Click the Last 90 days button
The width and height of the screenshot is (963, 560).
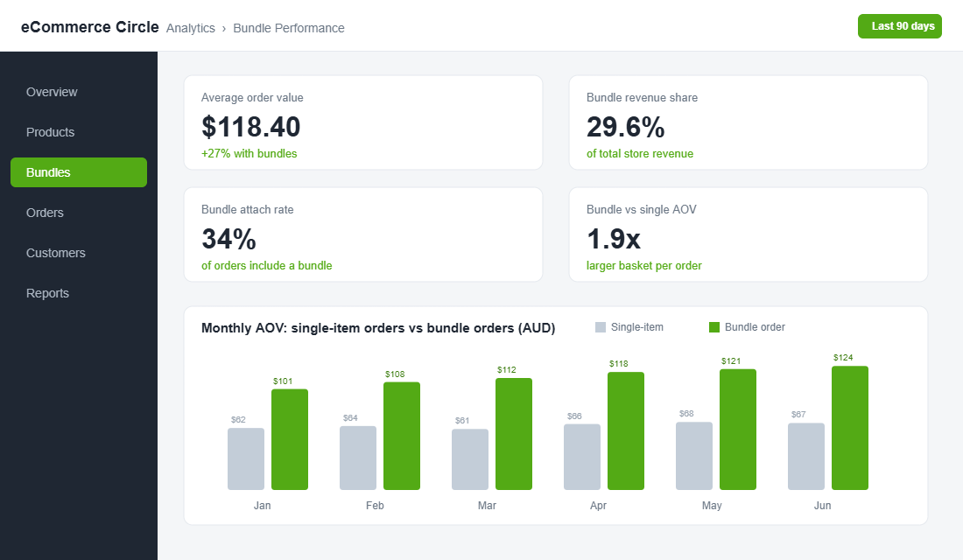[x=900, y=26]
